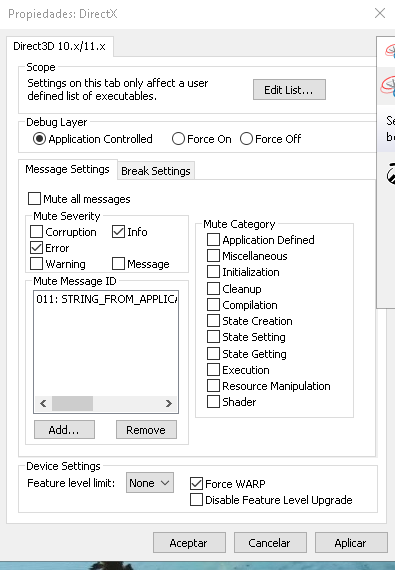The width and height of the screenshot is (395, 570).
Task: Open the Feature level limit dropdown
Action: click(x=150, y=483)
